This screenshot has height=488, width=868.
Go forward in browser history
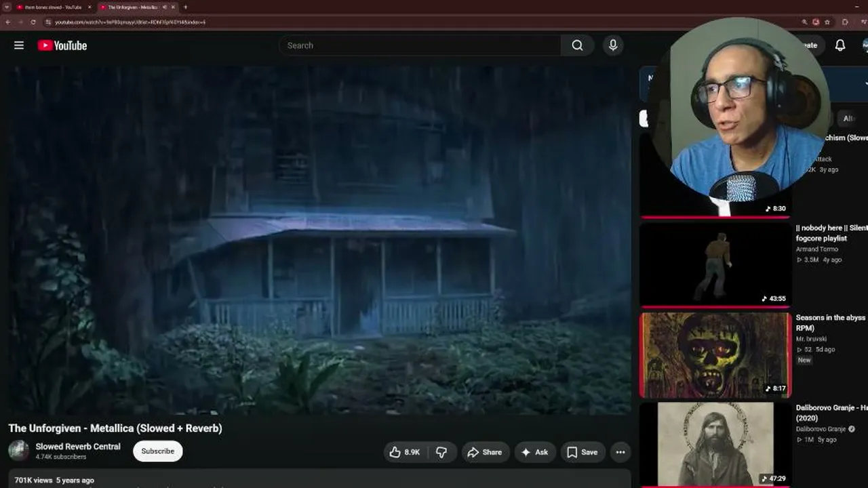20,22
